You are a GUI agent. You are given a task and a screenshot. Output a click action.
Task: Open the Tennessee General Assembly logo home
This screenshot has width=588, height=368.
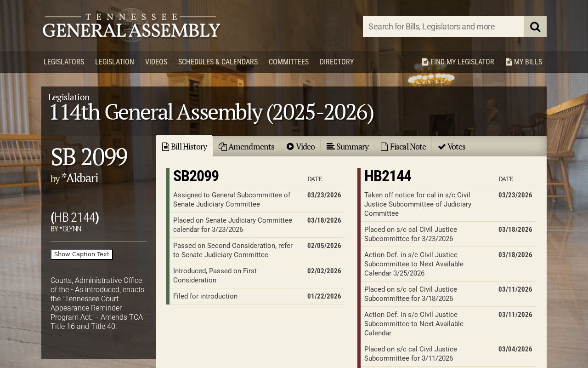click(131, 26)
